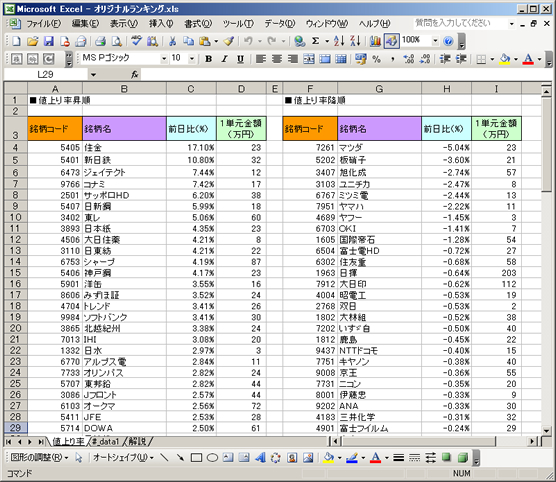Expand the borders dropdown arrow
This screenshot has width=556, height=482.
tap(492, 59)
